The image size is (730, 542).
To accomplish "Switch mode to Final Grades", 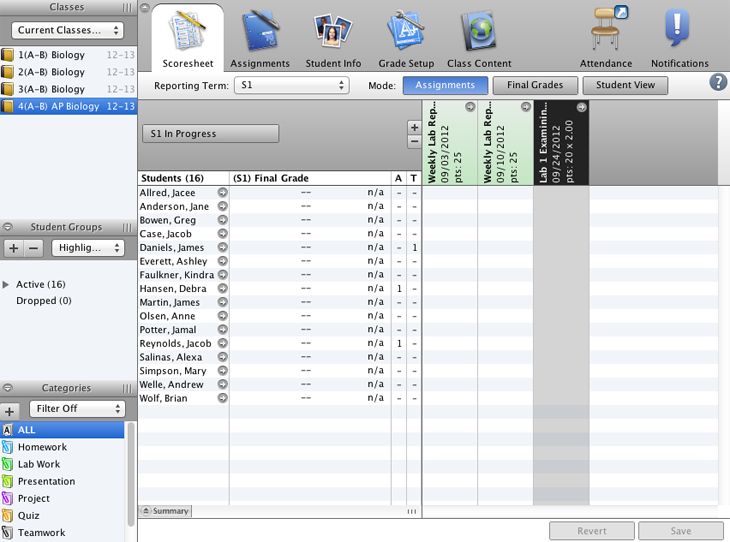I will click(x=535, y=86).
